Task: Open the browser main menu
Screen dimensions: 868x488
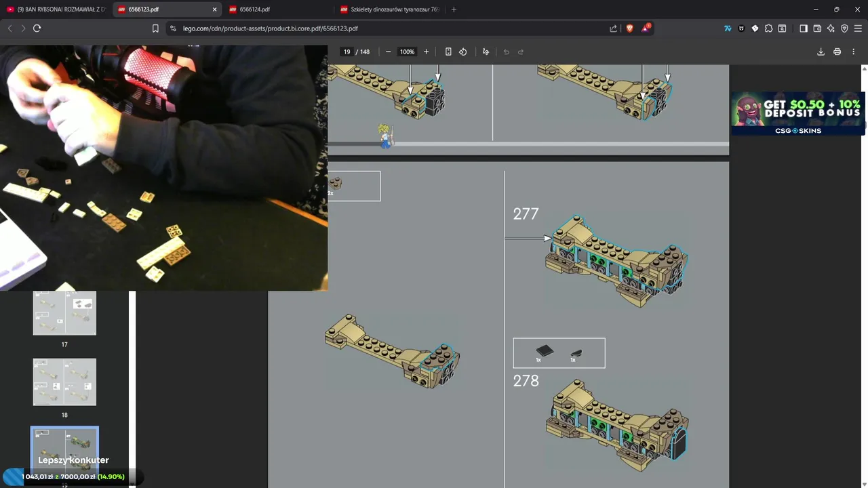Action: (x=858, y=28)
